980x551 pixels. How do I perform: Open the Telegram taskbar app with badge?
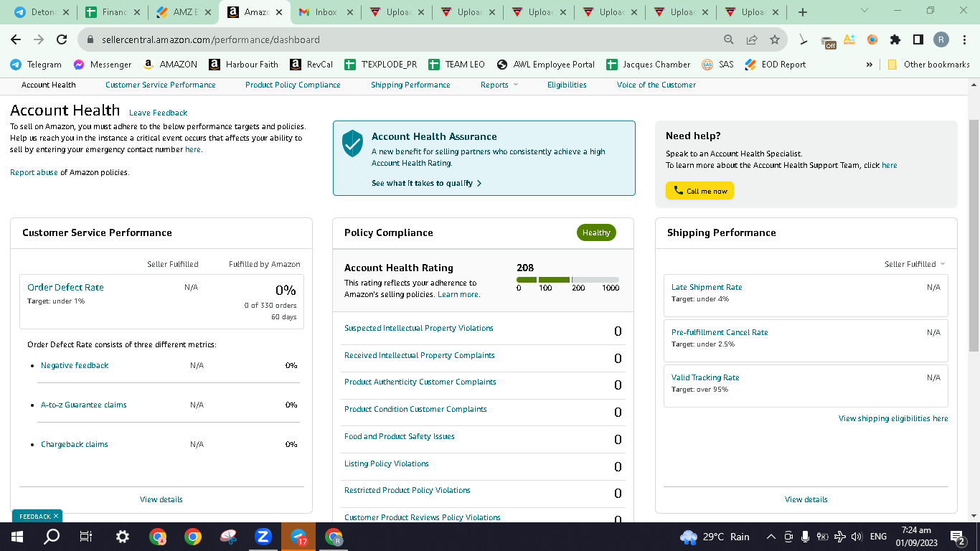point(298,537)
